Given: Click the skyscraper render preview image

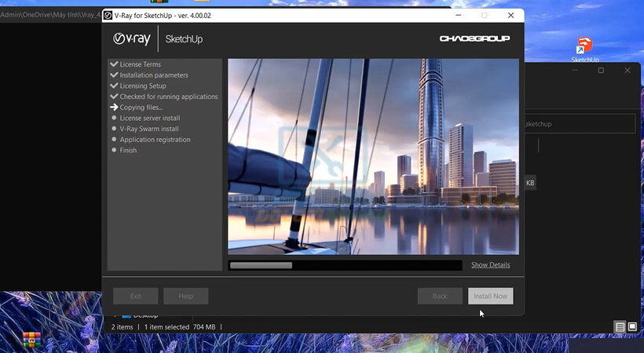Looking at the screenshot, I should click(373, 156).
